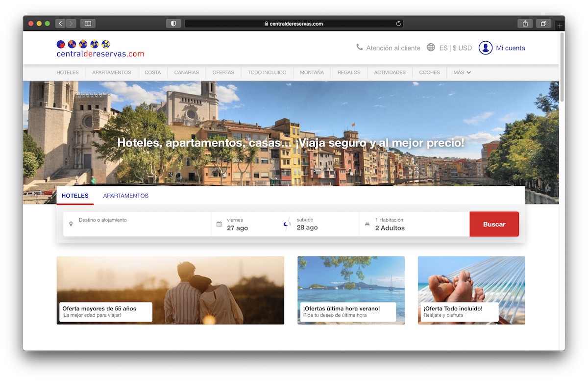Screen dimensions: 588x381
Task: Click the location pin icon in search
Action: [71, 224]
